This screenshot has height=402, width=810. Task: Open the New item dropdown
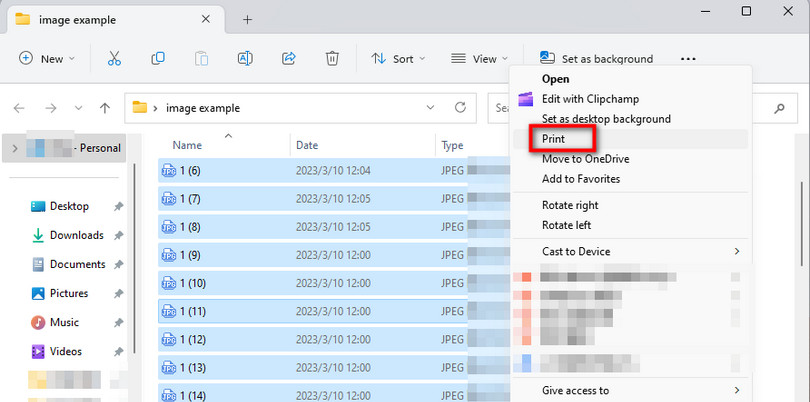pos(48,59)
